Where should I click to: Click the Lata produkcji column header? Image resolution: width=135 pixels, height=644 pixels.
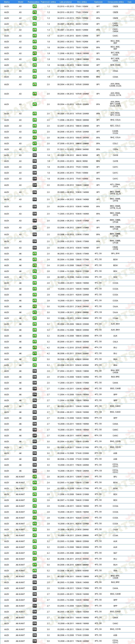[x=65, y=2]
